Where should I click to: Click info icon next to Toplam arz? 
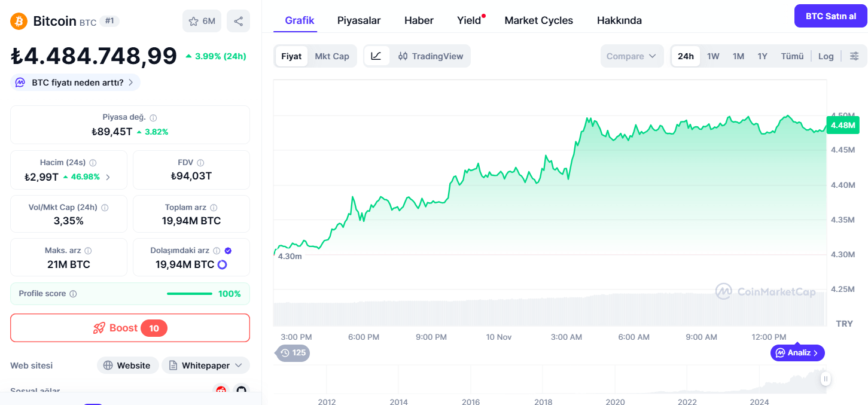coord(214,208)
